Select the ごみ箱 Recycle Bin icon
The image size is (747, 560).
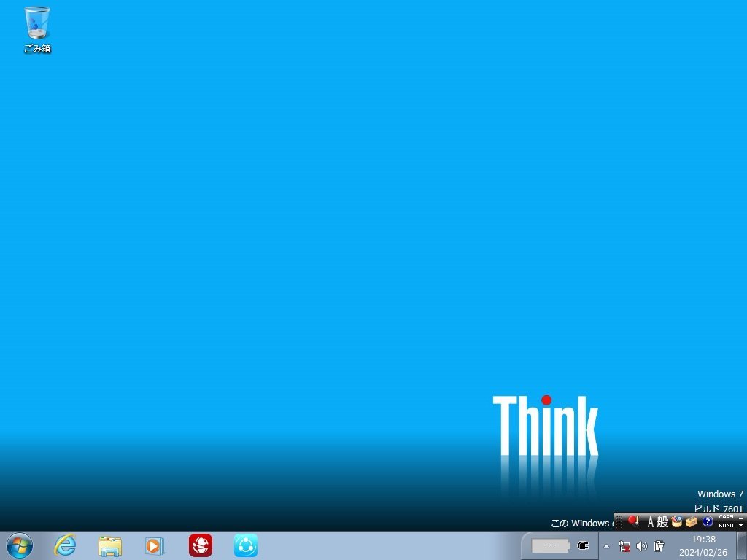pyautogui.click(x=37, y=29)
